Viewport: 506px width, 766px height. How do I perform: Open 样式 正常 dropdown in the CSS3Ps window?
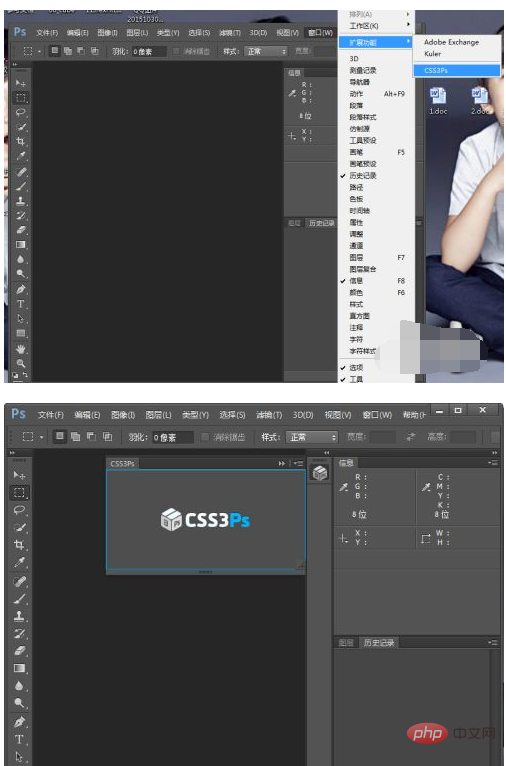(x=312, y=437)
